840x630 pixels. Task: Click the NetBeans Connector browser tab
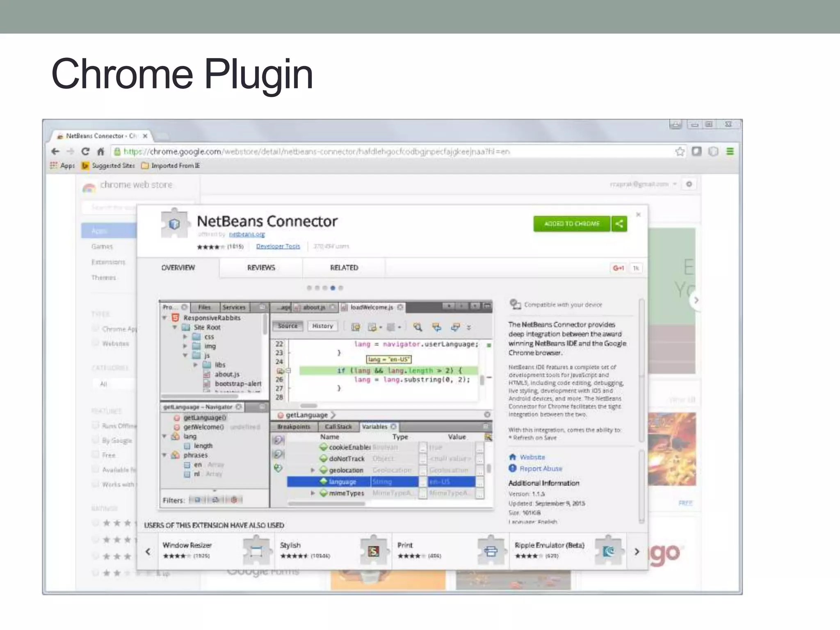[102, 136]
